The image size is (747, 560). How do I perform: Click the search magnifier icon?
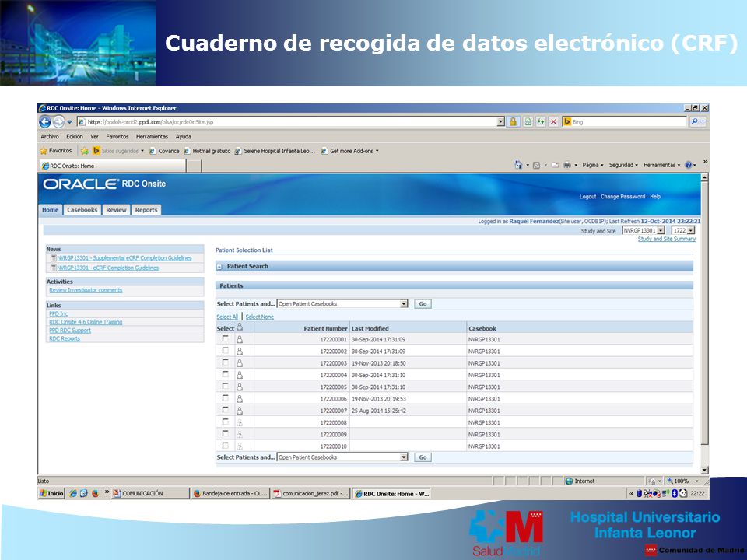pyautogui.click(x=695, y=122)
